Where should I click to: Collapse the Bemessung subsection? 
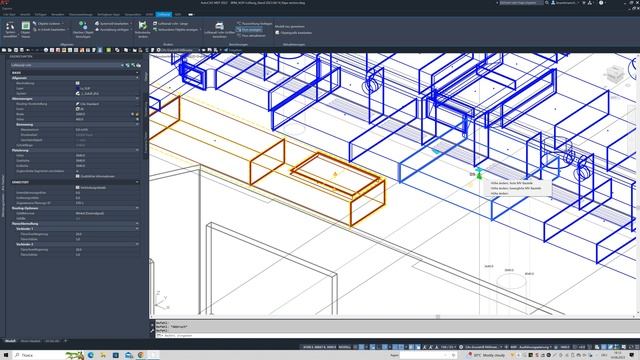[137, 124]
